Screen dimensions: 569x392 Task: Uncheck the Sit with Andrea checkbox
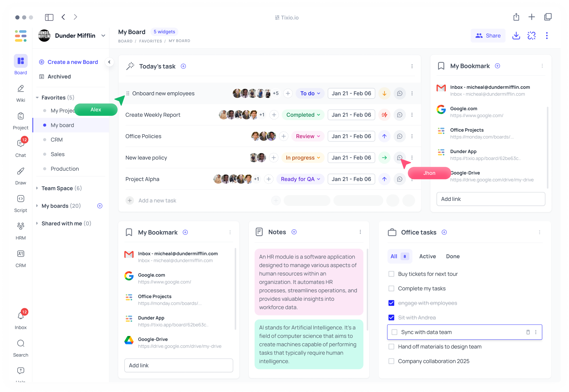click(391, 318)
